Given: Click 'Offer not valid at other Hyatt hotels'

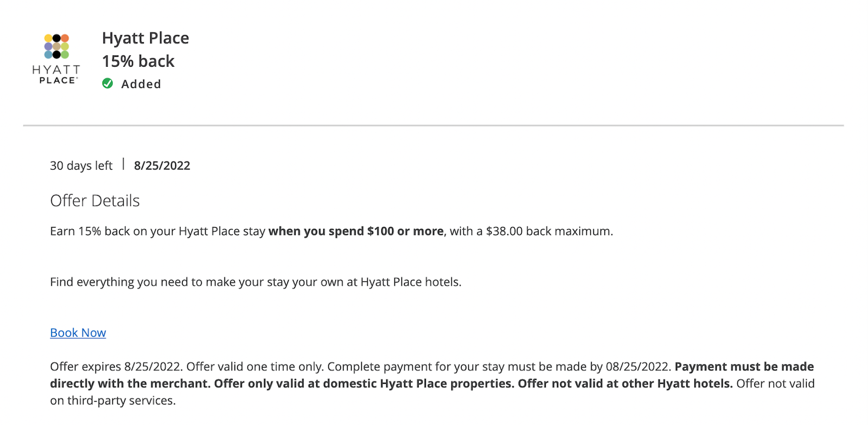Looking at the screenshot, I should (x=625, y=384).
